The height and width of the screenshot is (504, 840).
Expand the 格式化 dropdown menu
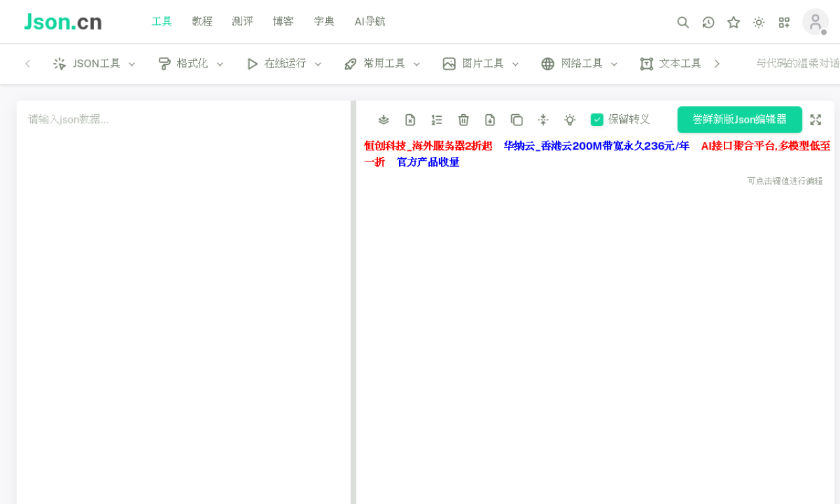pyautogui.click(x=191, y=64)
